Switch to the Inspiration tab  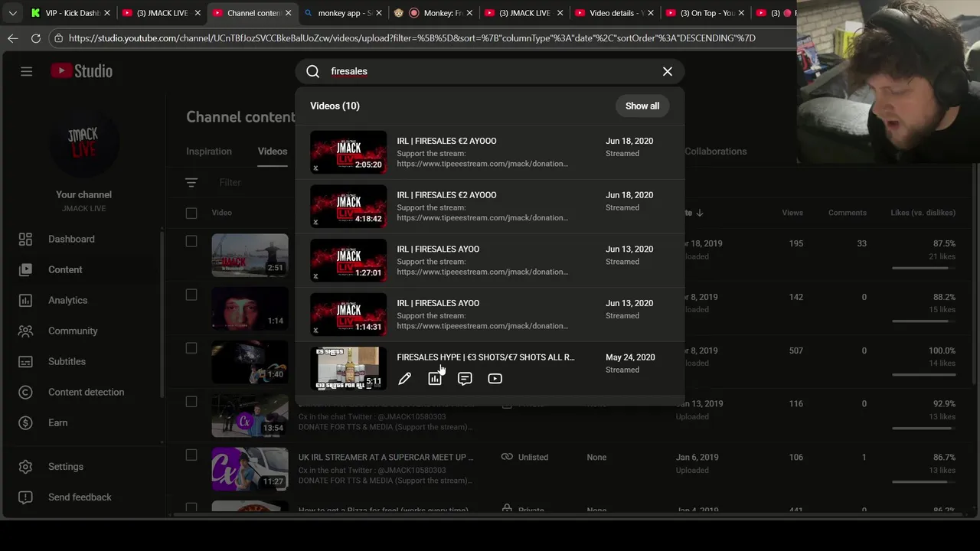(x=209, y=151)
